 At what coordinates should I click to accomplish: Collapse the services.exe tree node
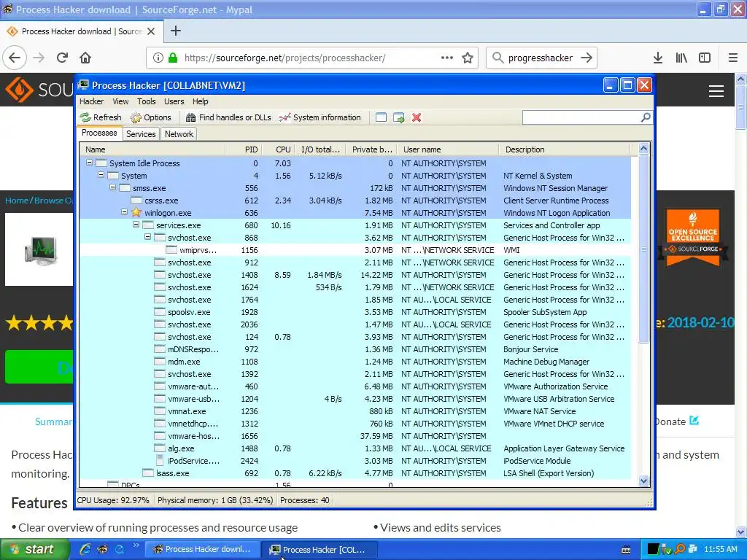(136, 225)
